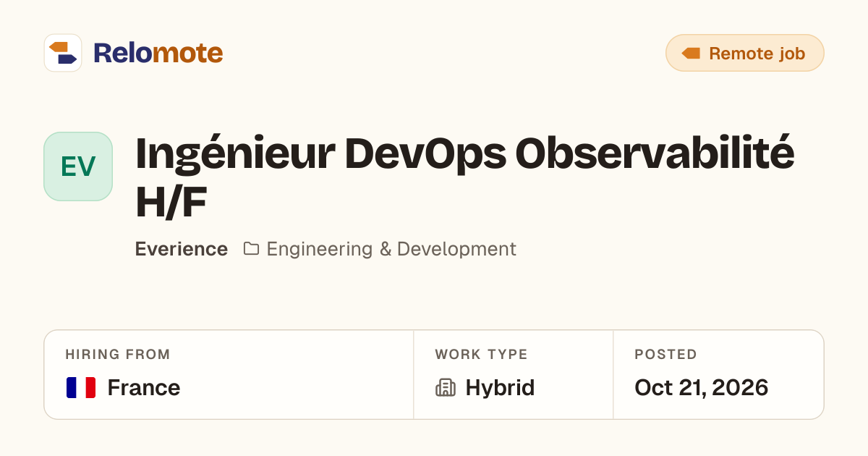Image resolution: width=868 pixels, height=456 pixels.
Task: Click the POSTED label
Action: point(665,355)
